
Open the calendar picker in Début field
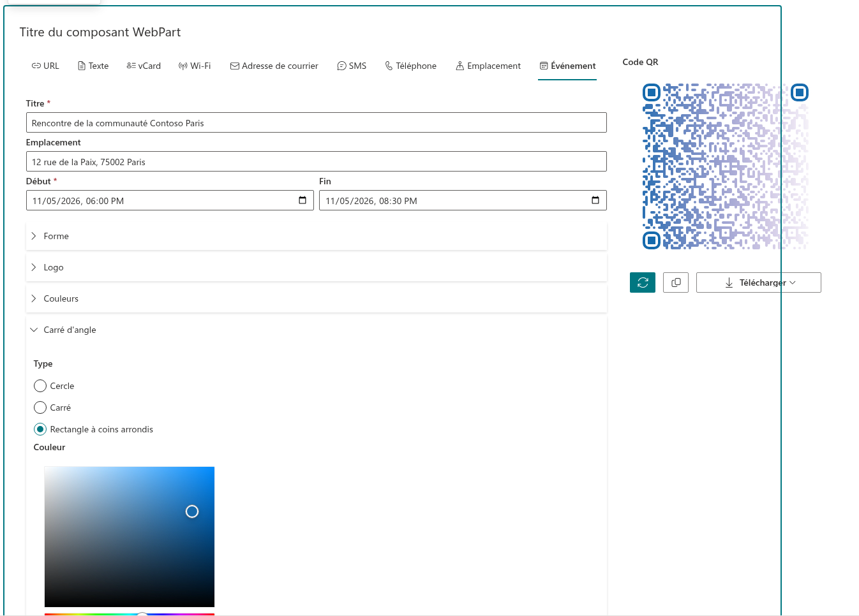pyautogui.click(x=303, y=200)
